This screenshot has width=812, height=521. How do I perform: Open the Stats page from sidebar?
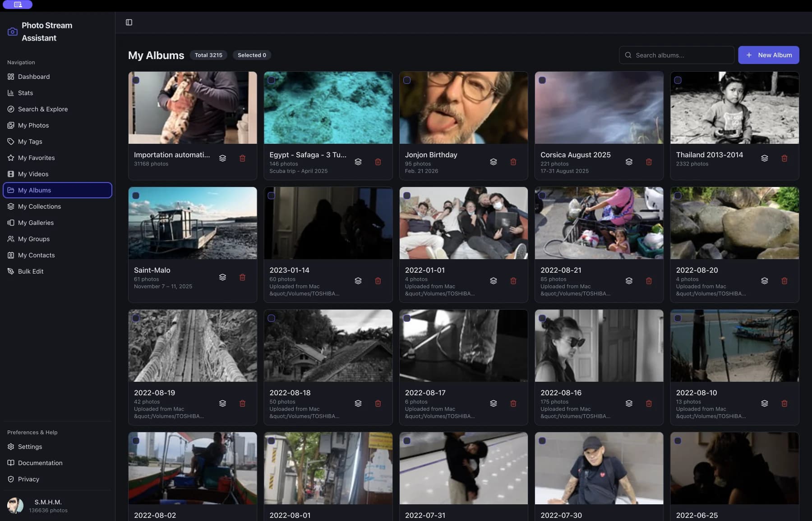coord(25,93)
